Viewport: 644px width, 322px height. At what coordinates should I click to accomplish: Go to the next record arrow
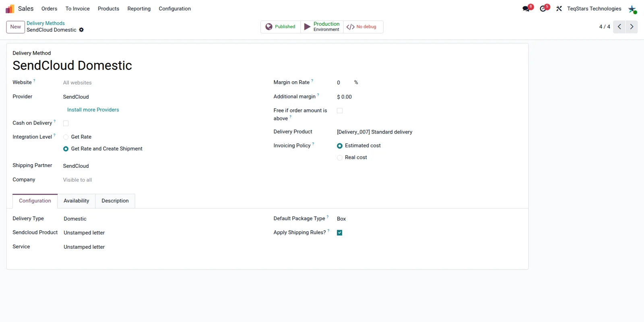[x=632, y=27]
